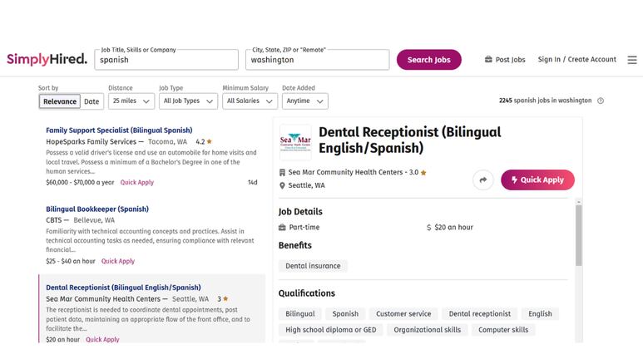Open the All Salaries dropdown
643x364 pixels.
pyautogui.click(x=250, y=101)
